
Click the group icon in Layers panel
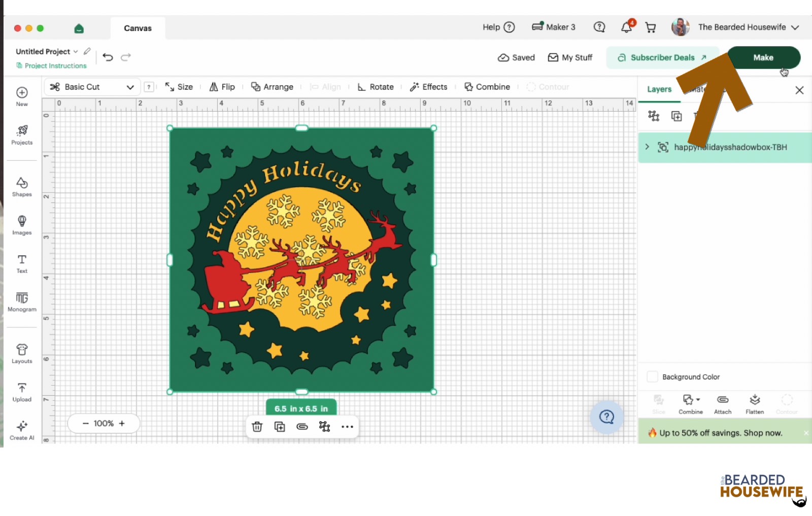coord(654,116)
